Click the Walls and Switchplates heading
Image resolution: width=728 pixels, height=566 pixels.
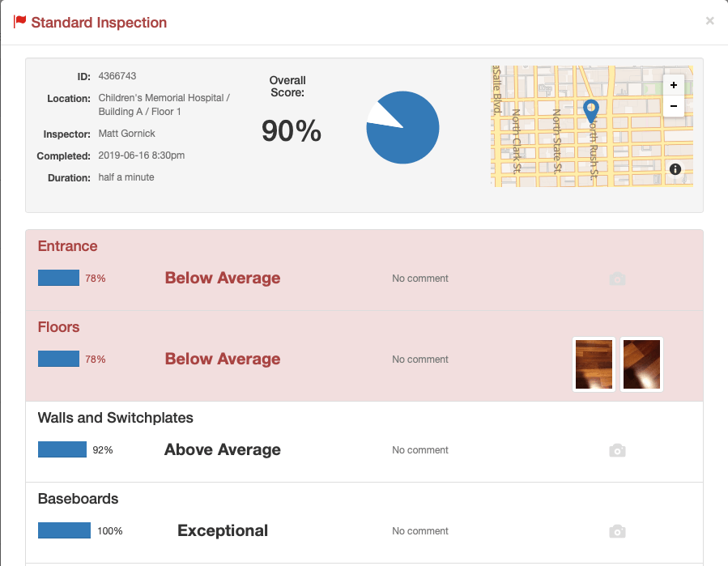115,418
